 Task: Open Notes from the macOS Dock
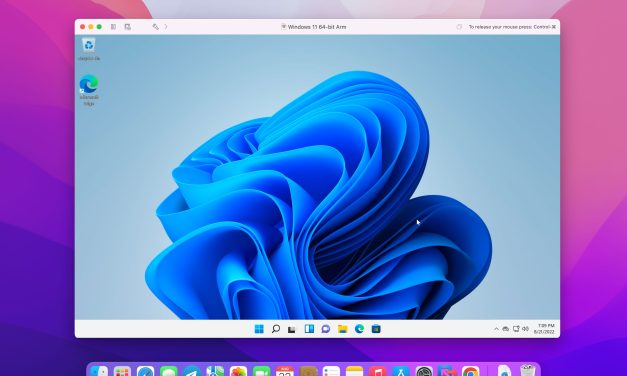tap(354, 371)
